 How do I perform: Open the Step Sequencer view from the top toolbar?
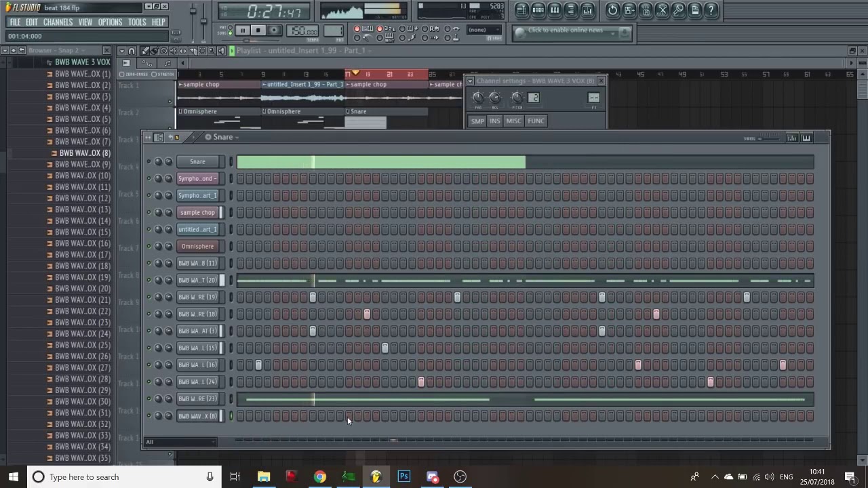[538, 9]
